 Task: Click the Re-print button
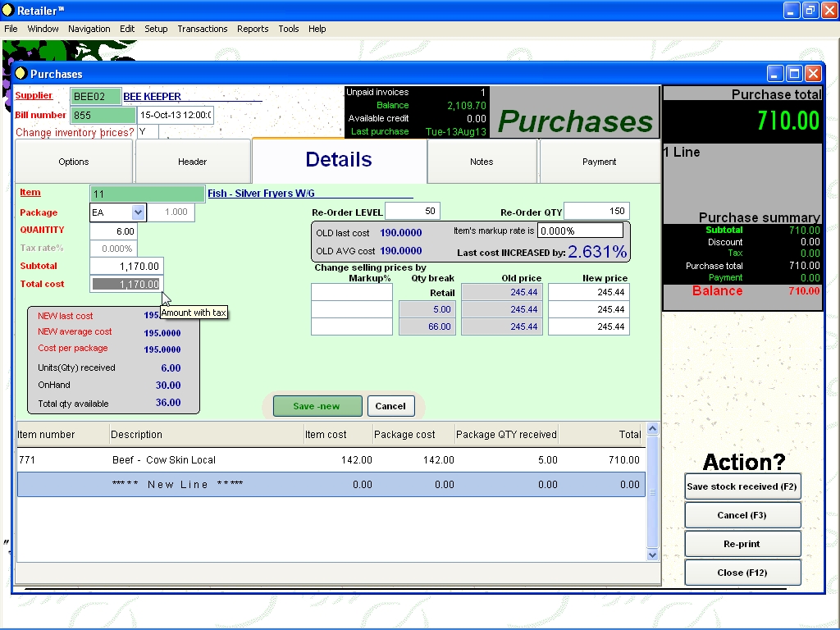pos(742,544)
